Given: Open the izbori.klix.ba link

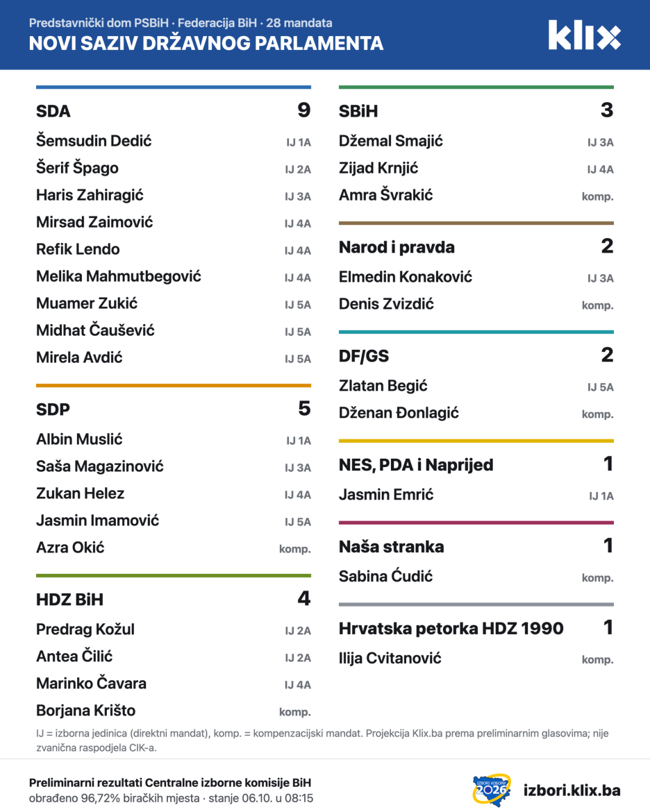Looking at the screenshot, I should (572, 790).
